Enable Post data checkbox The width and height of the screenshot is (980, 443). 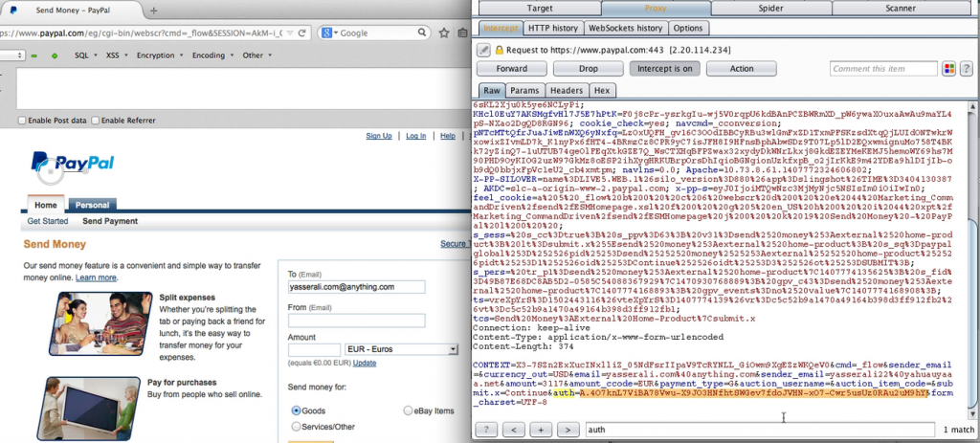coord(23,121)
